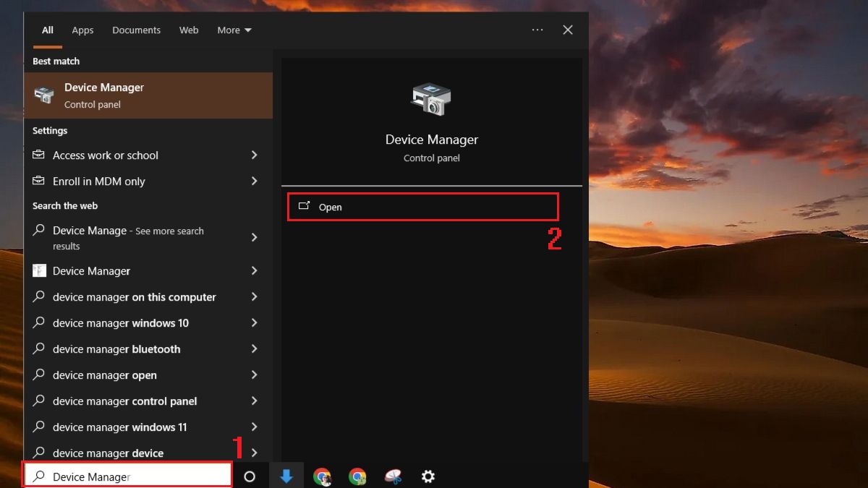The image size is (868, 488).
Task: Expand arrow for web Device Manager result
Action: point(254,271)
